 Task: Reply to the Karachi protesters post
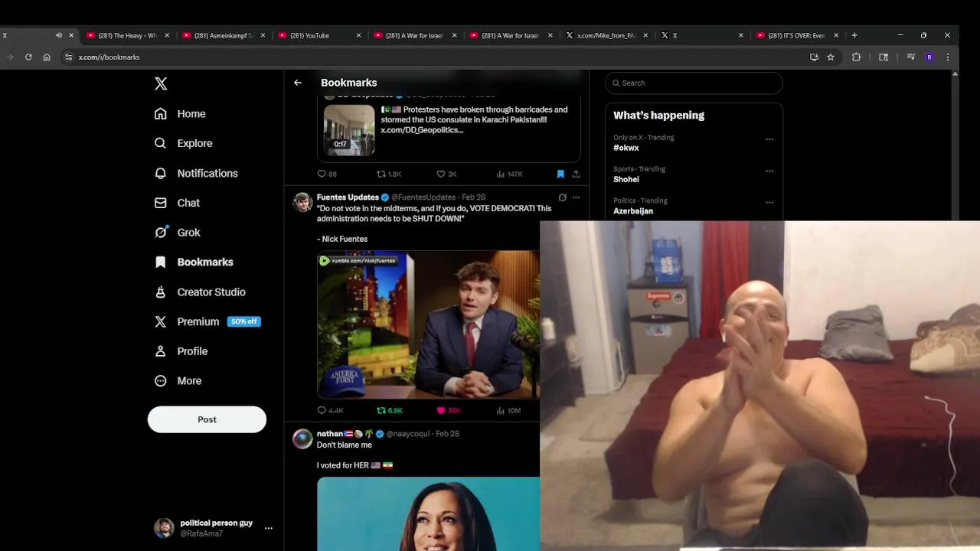(327, 174)
